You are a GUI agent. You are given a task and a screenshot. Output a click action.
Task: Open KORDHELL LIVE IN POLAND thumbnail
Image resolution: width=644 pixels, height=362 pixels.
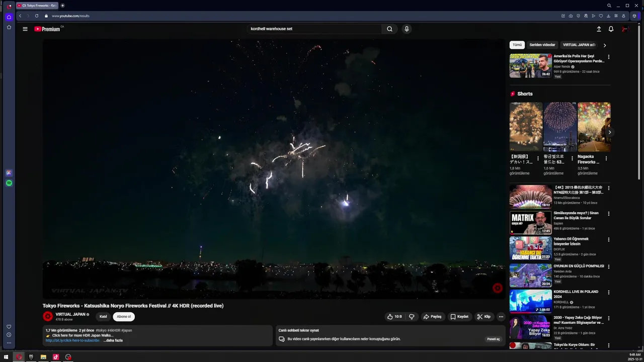531,301
